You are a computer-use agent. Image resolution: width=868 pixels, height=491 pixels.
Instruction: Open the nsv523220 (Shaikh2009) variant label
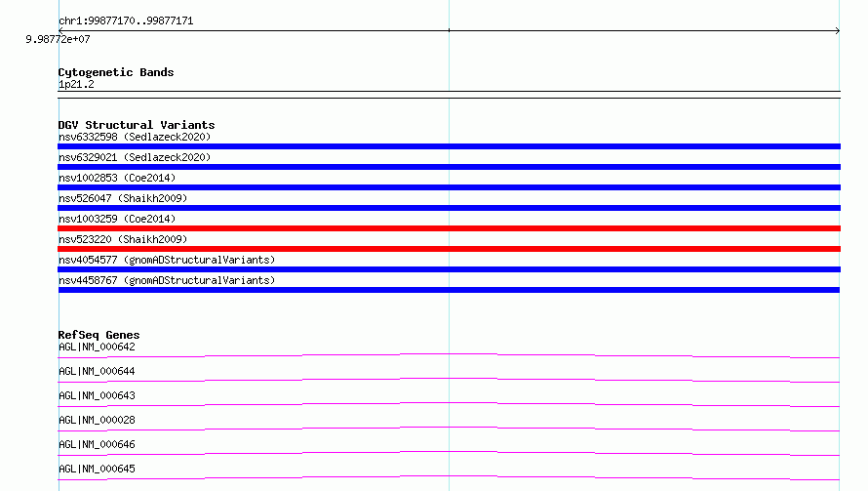[123, 239]
